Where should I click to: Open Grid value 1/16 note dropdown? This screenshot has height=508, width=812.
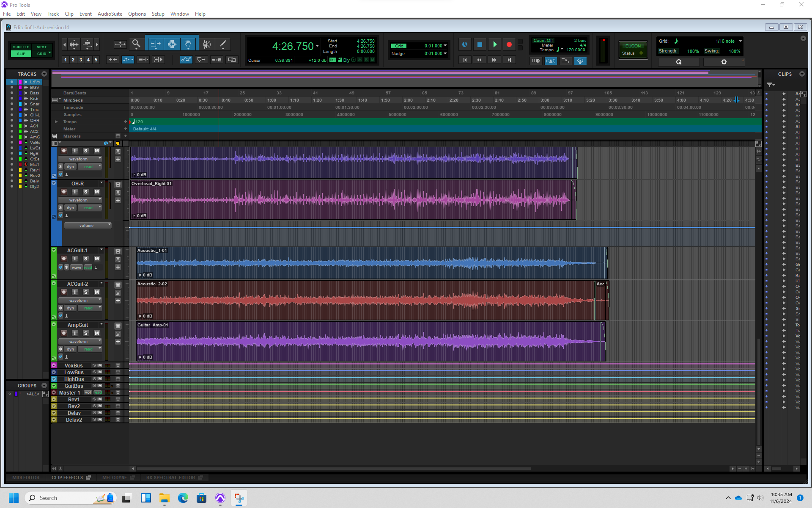pyautogui.click(x=740, y=41)
